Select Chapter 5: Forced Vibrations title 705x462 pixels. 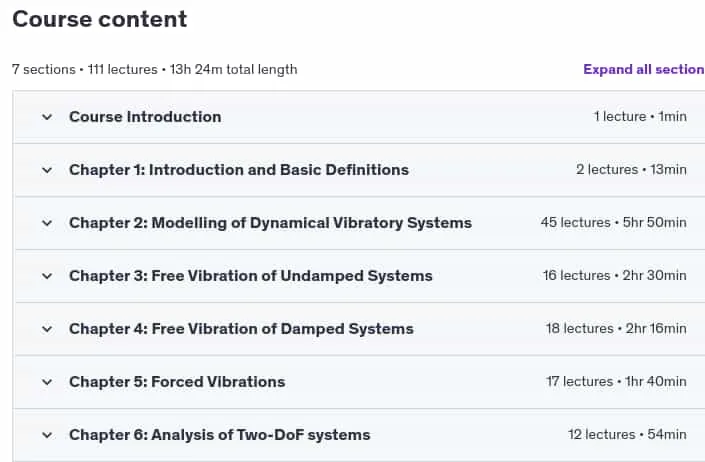(x=177, y=382)
